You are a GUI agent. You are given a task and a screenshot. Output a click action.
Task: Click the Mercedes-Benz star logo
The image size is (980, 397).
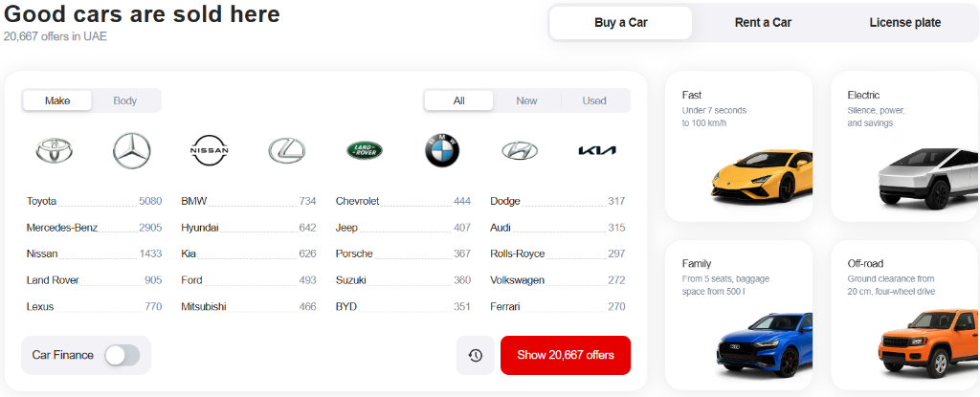pos(132,151)
